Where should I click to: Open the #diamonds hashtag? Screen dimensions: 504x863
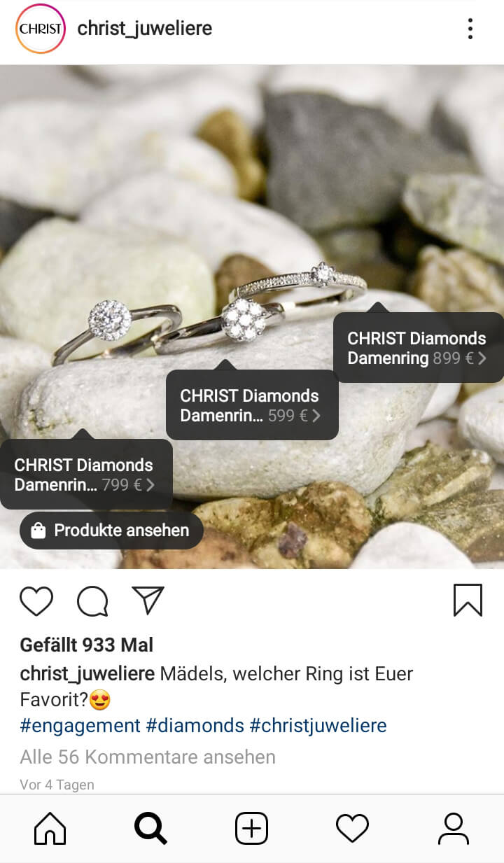[x=195, y=725]
